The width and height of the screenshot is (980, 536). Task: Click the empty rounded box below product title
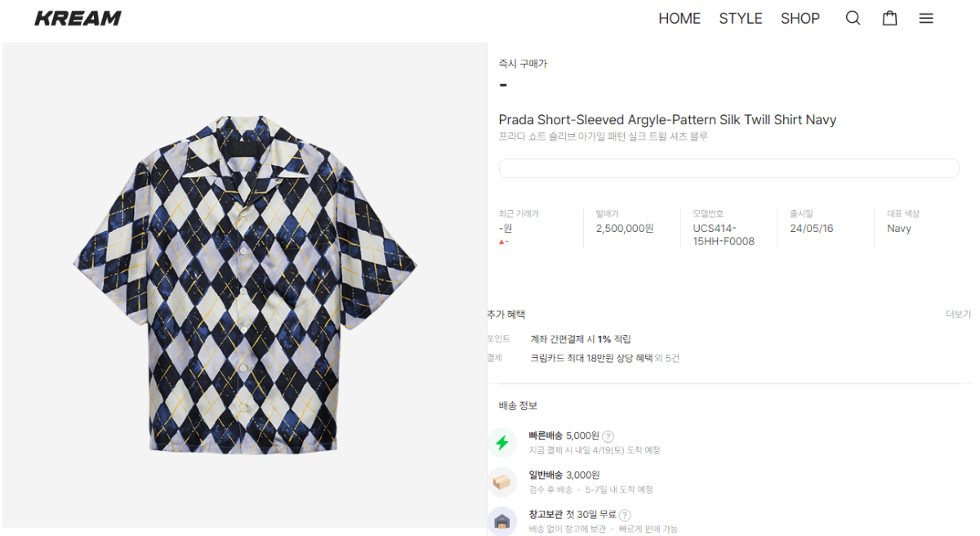tap(728, 168)
